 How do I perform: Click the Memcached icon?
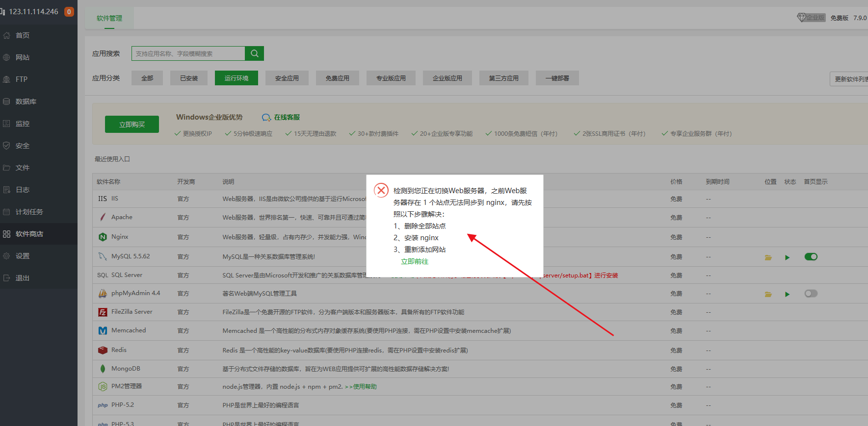(103, 330)
